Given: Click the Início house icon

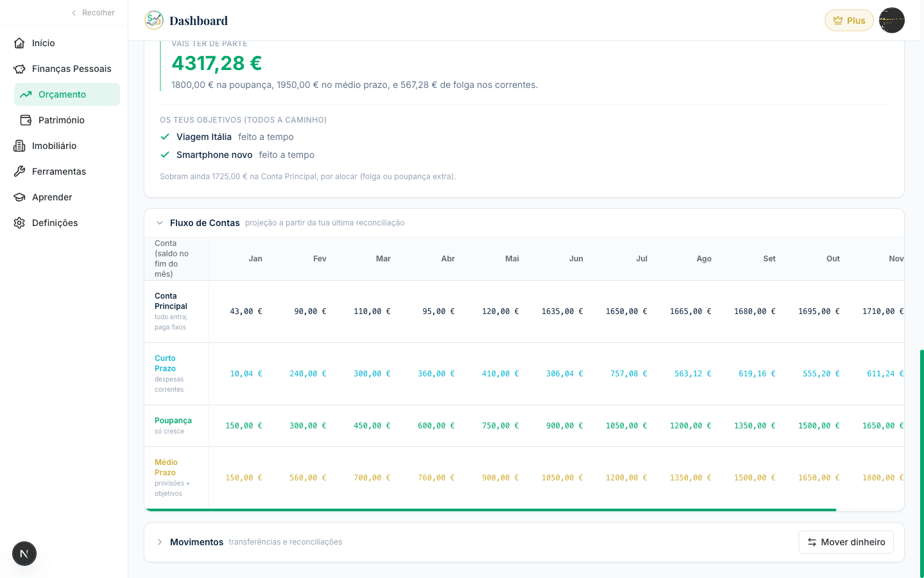Looking at the screenshot, I should [19, 43].
